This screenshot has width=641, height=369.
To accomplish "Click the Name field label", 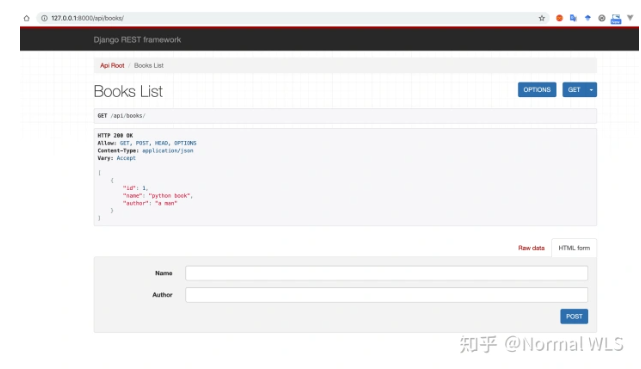I will [164, 273].
